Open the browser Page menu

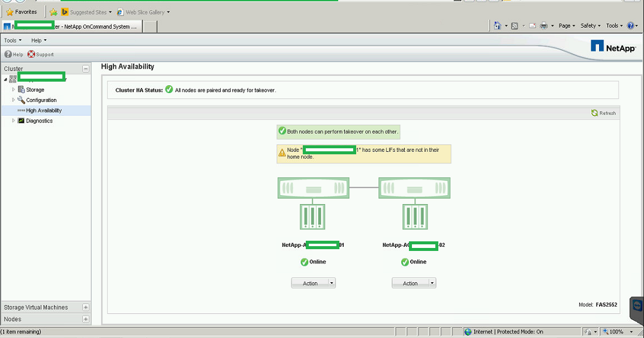pos(567,25)
